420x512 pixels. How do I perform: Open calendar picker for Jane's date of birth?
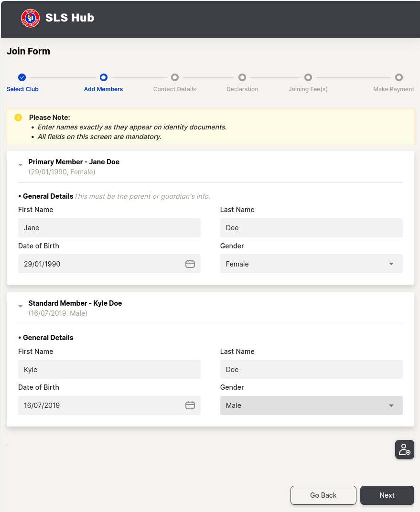(x=190, y=264)
